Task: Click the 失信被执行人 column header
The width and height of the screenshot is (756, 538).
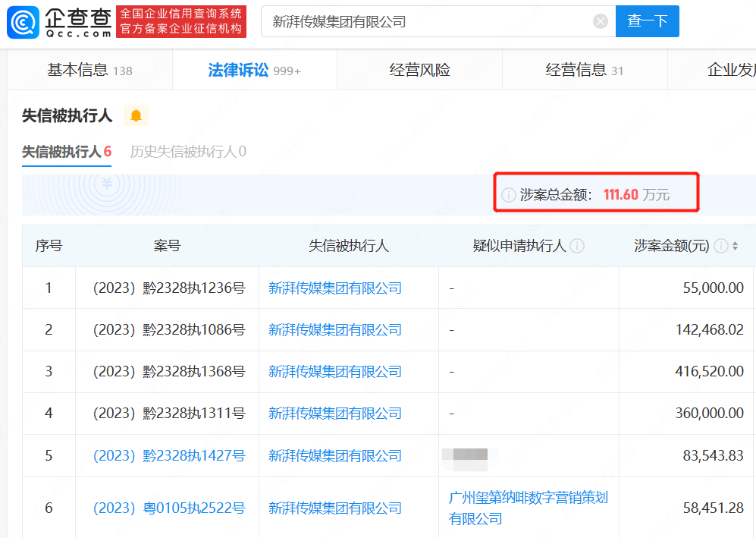Action: [349, 246]
